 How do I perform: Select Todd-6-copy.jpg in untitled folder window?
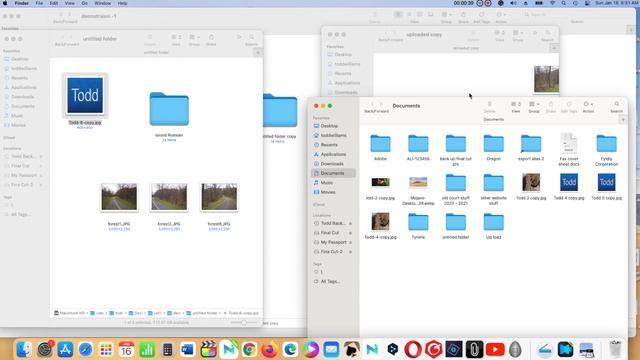click(x=85, y=95)
